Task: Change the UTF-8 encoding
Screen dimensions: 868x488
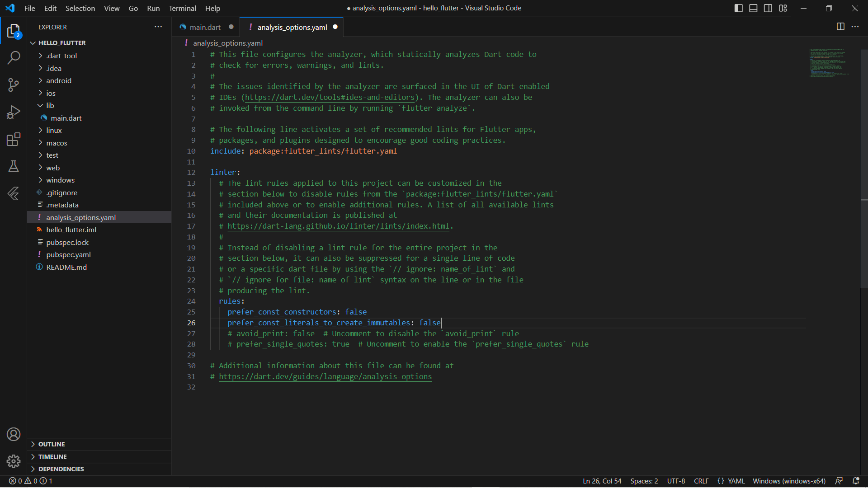Action: click(x=676, y=481)
